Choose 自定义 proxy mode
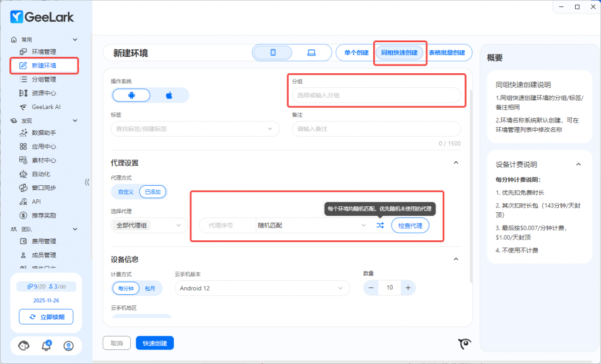 126,192
